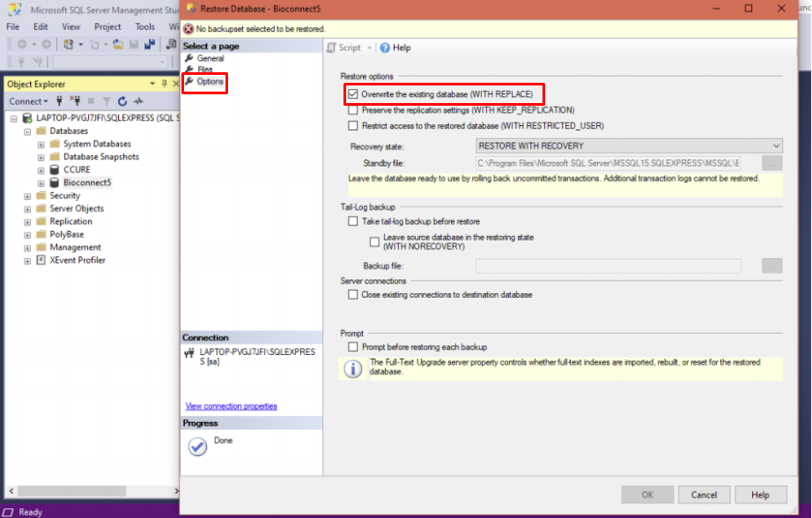Click the Navigate Forward toolbar icon
The height and width of the screenshot is (518, 812).
click(47, 45)
